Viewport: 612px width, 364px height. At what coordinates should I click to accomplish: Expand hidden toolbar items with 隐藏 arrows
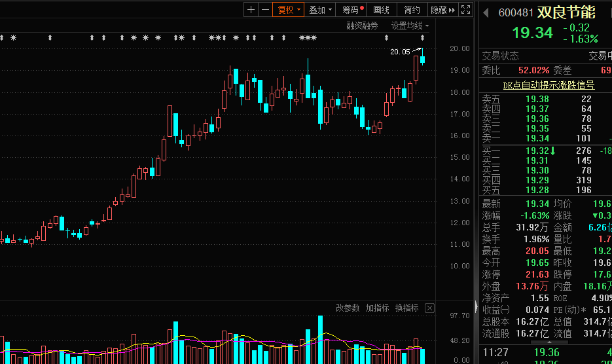442,10
